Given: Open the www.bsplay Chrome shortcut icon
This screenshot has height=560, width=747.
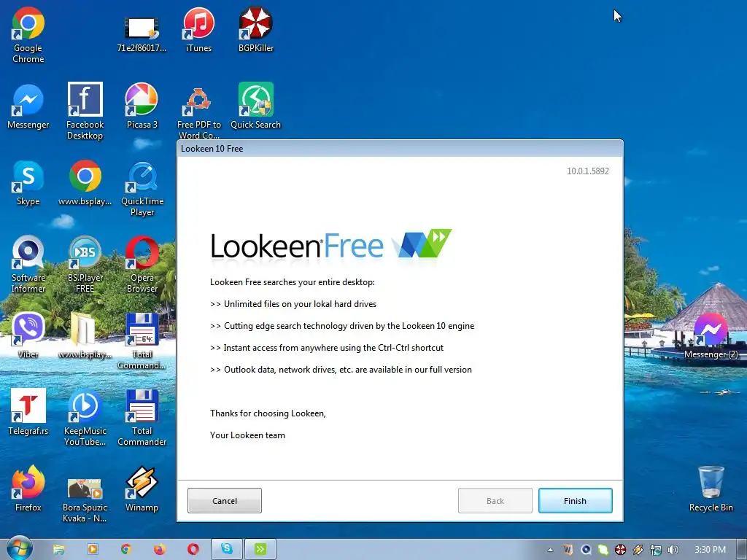Looking at the screenshot, I should pos(85,183).
